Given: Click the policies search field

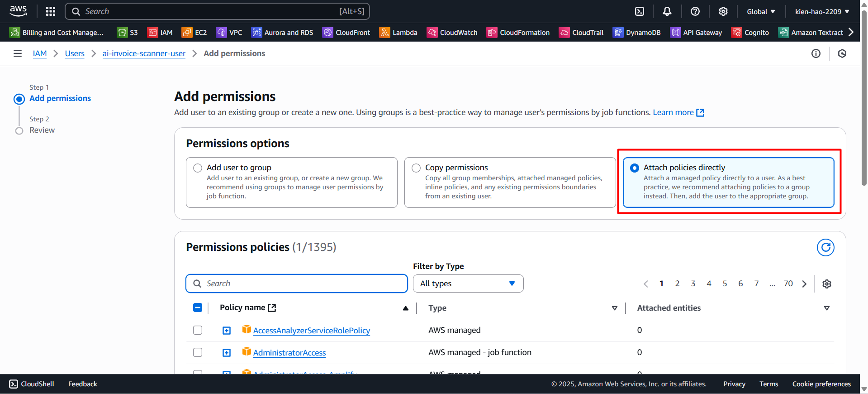Looking at the screenshot, I should coord(297,283).
